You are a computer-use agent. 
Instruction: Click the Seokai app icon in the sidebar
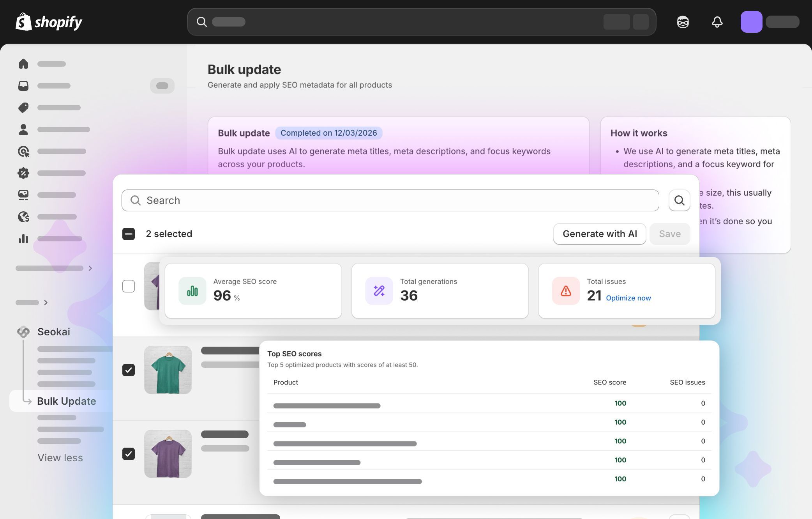pos(23,332)
